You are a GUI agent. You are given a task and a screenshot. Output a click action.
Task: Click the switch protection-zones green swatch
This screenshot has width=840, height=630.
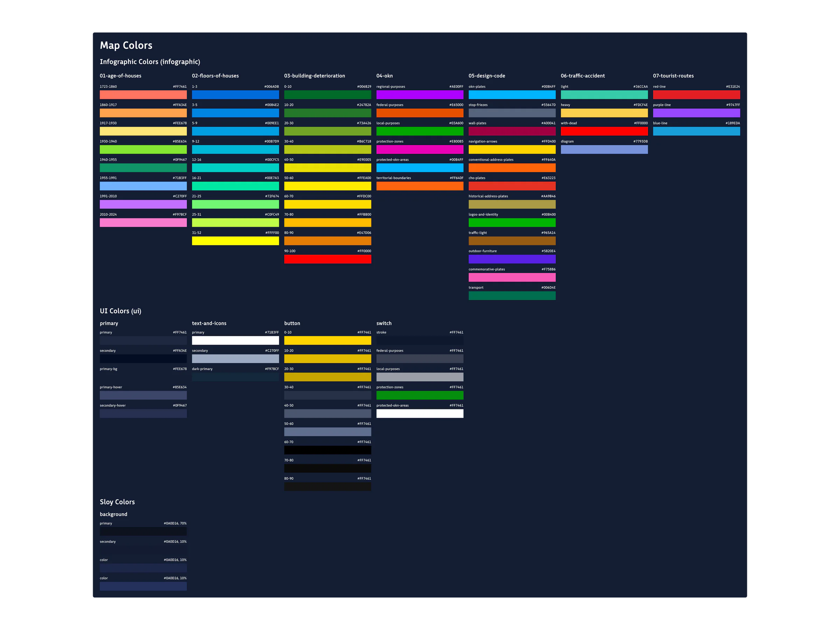(420, 395)
